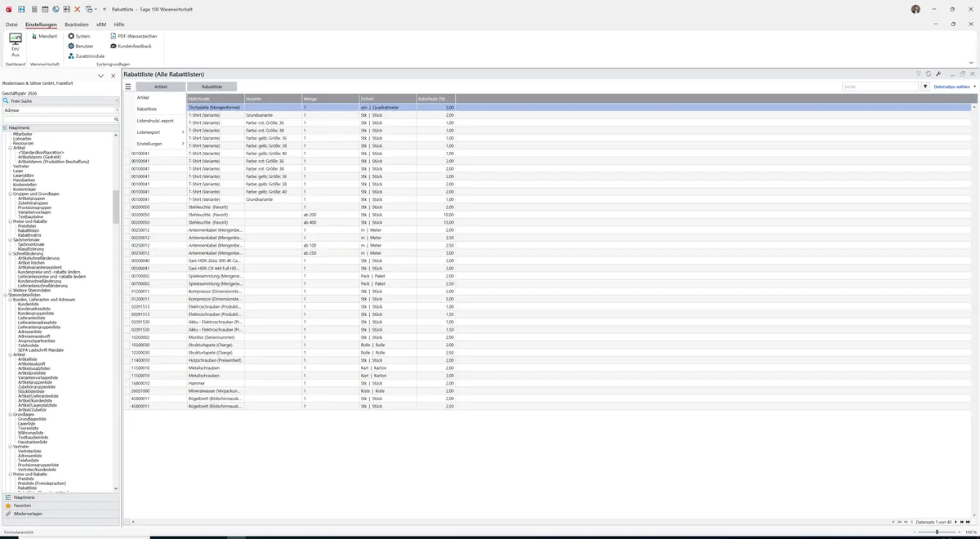Toggle the Dashboard Ein/Aus button

click(x=16, y=45)
